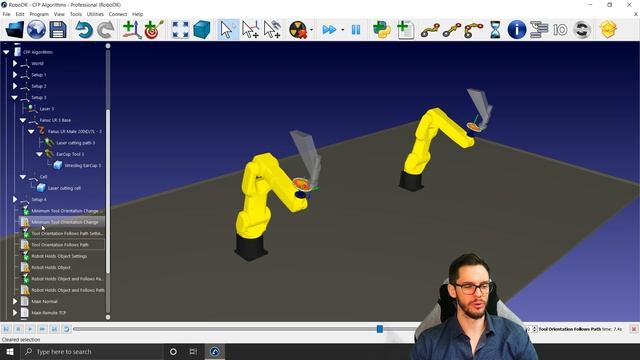Collapse the Cell tree node
640x360 pixels.
click(23, 177)
